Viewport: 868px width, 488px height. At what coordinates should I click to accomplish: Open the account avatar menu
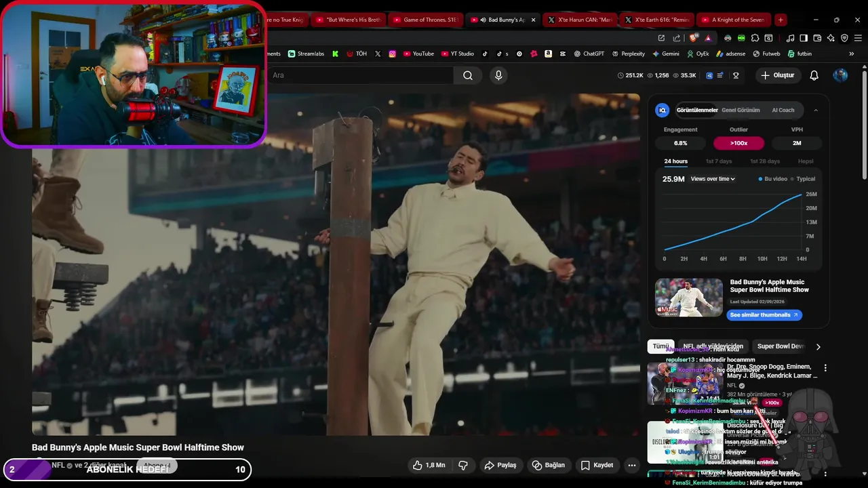pyautogui.click(x=840, y=75)
